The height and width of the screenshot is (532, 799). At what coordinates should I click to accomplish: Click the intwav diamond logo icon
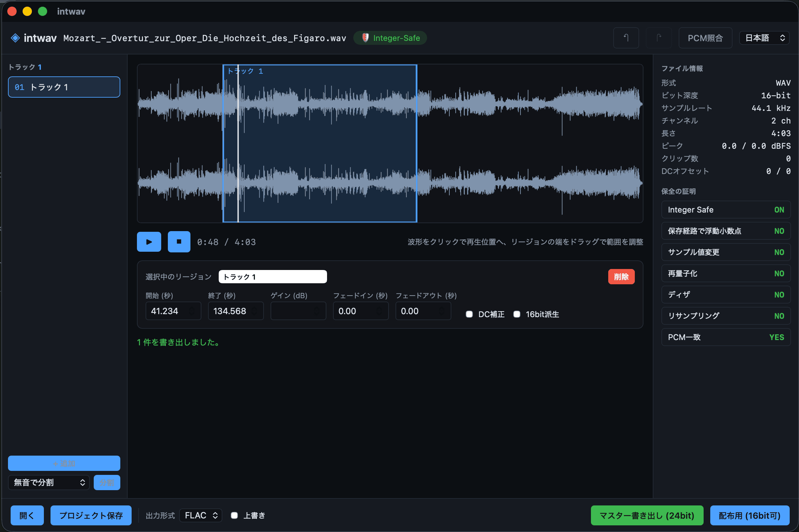[15, 38]
